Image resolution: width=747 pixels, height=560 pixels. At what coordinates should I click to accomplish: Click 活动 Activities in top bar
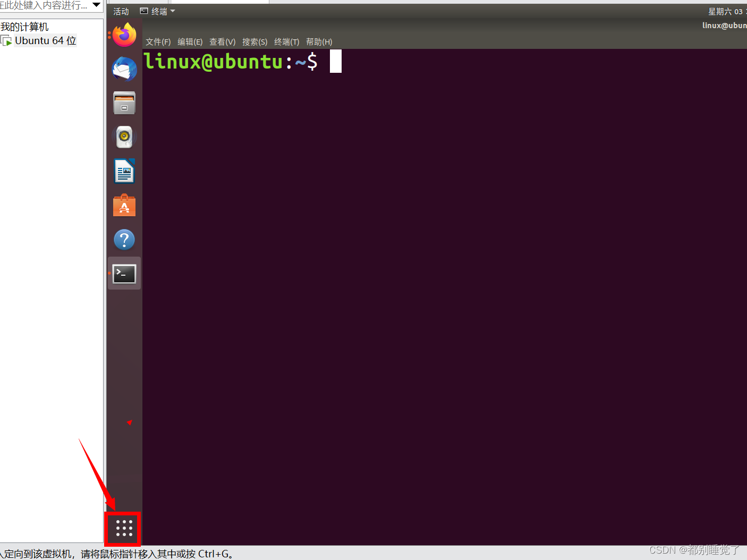tap(121, 12)
